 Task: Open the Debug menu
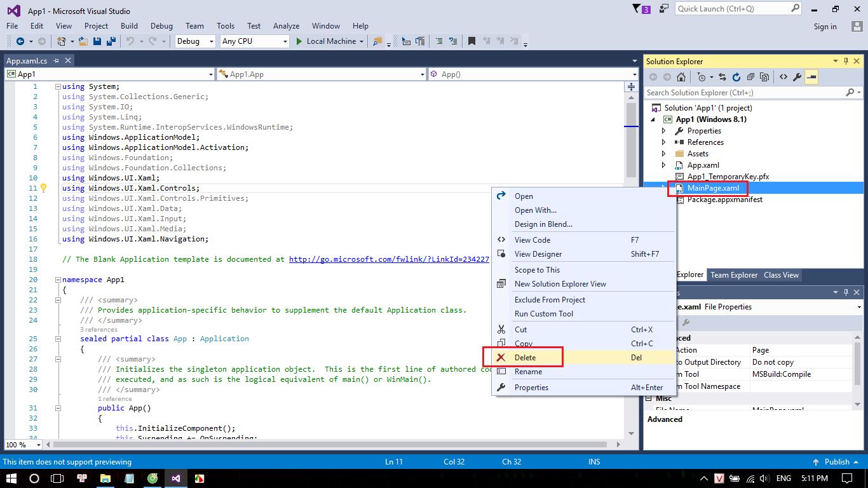(x=161, y=26)
